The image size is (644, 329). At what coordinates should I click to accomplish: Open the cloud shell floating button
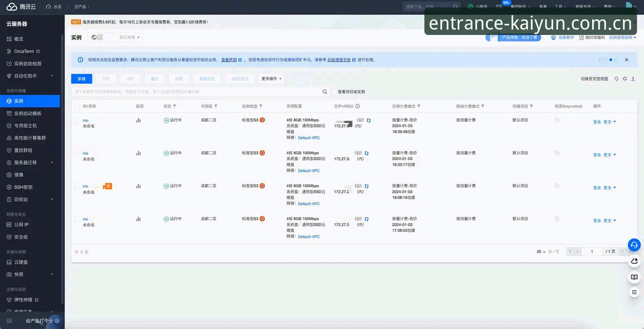pyautogui.click(x=634, y=261)
